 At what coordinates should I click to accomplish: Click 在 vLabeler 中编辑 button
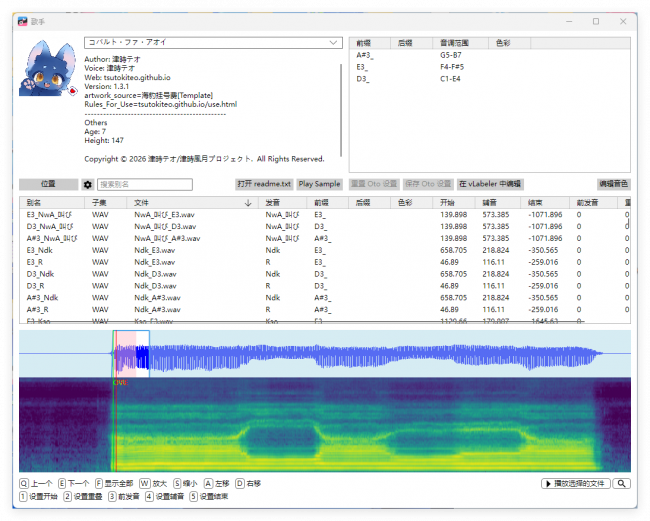490,184
